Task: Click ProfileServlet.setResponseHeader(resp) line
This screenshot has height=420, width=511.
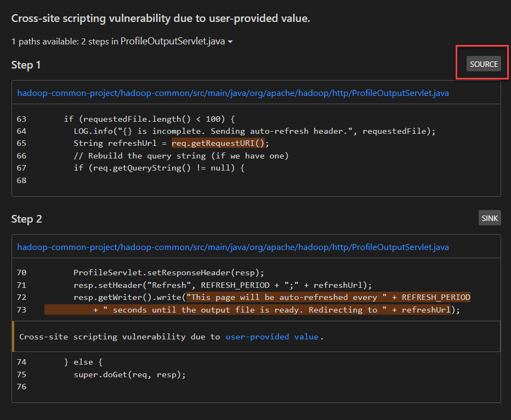Action: pos(168,273)
